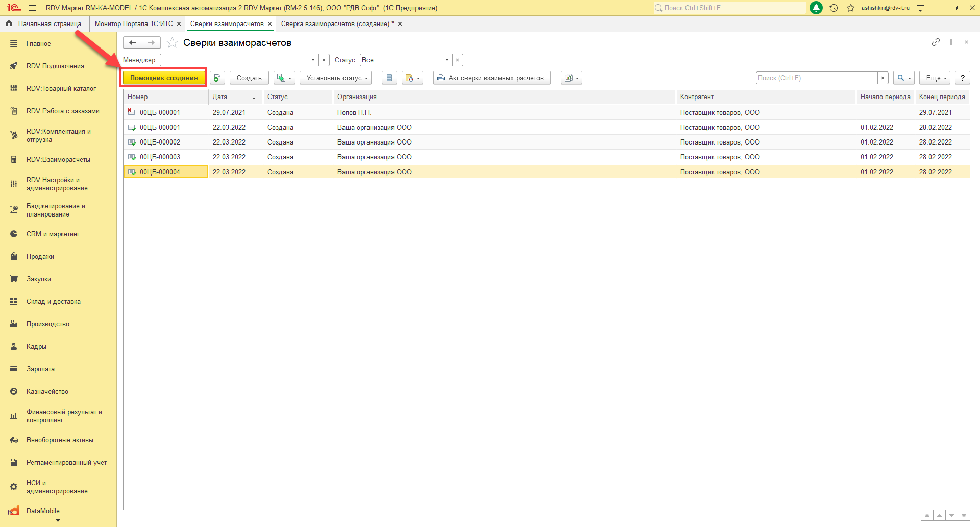The height and width of the screenshot is (527, 980).
Task: Open the main menu hamburger icon
Action: pyautogui.click(x=32, y=8)
